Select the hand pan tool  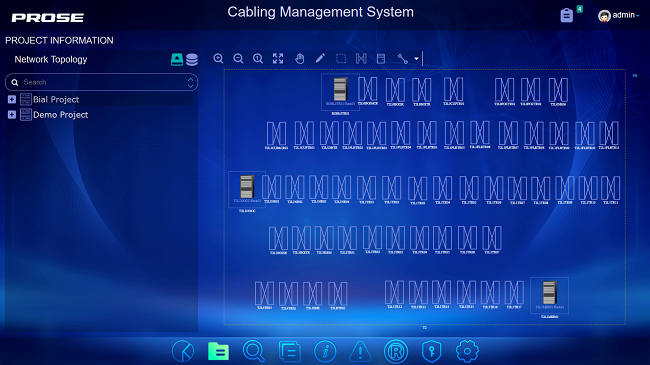(299, 58)
